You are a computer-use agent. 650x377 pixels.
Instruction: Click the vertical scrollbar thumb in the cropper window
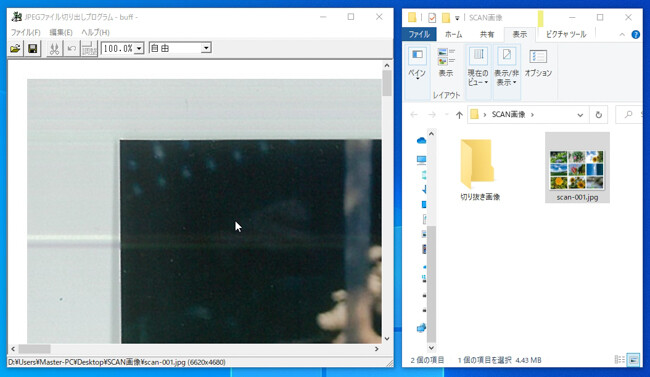point(387,83)
